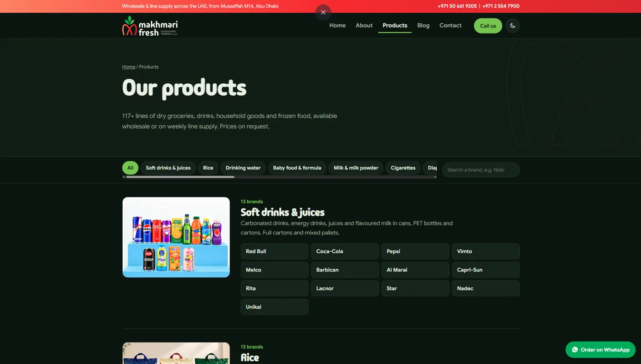Click the Soft drinks & juices heading
The width and height of the screenshot is (641, 364).
coord(282,212)
